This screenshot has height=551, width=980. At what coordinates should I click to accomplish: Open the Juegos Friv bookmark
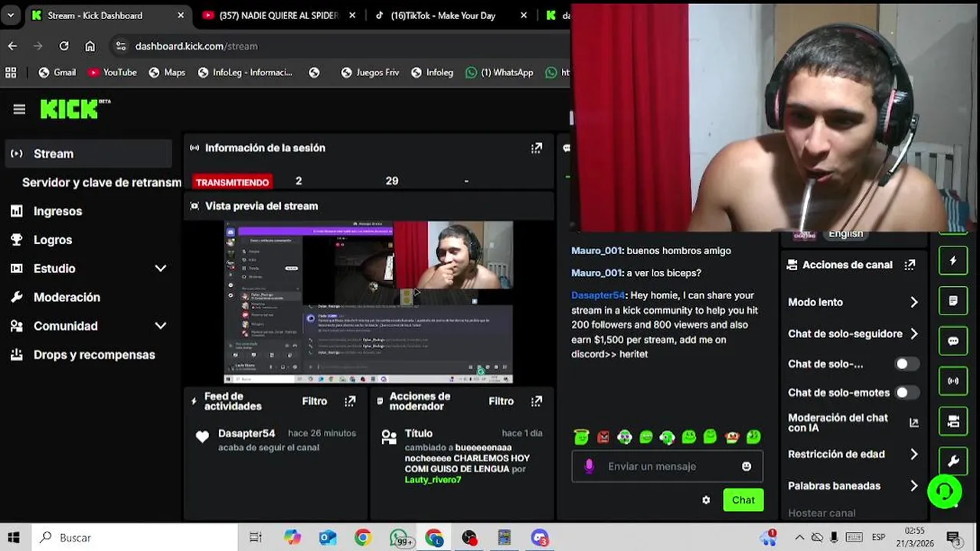370,73
